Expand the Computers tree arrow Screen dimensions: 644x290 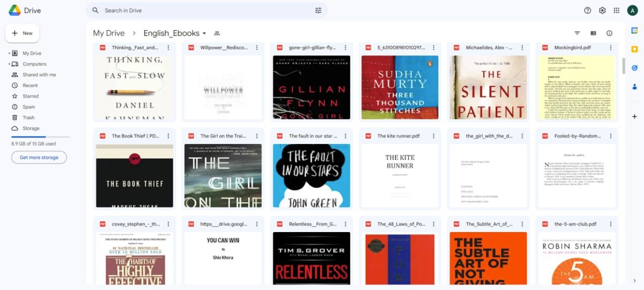tap(9, 64)
